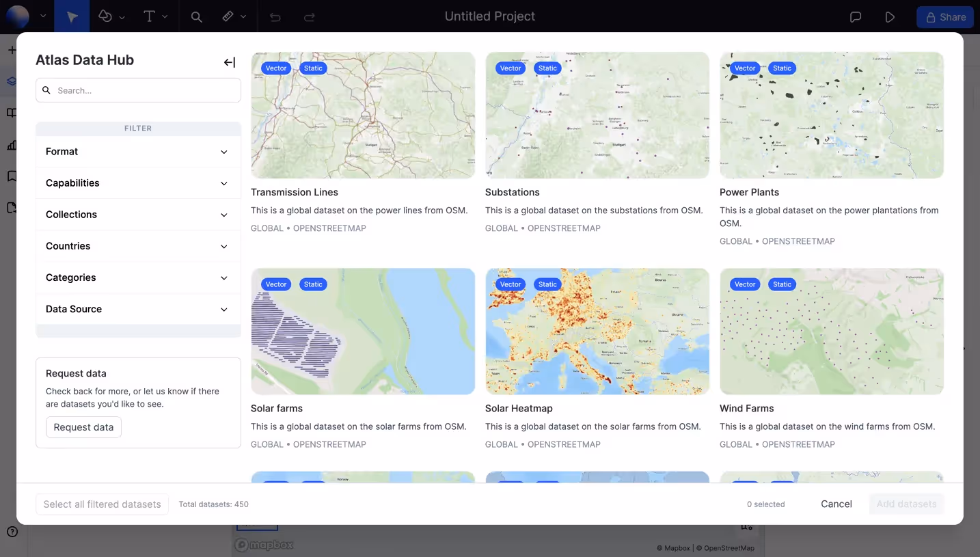Click the bookmark icon in the sidebar
980x557 pixels.
tap(11, 176)
